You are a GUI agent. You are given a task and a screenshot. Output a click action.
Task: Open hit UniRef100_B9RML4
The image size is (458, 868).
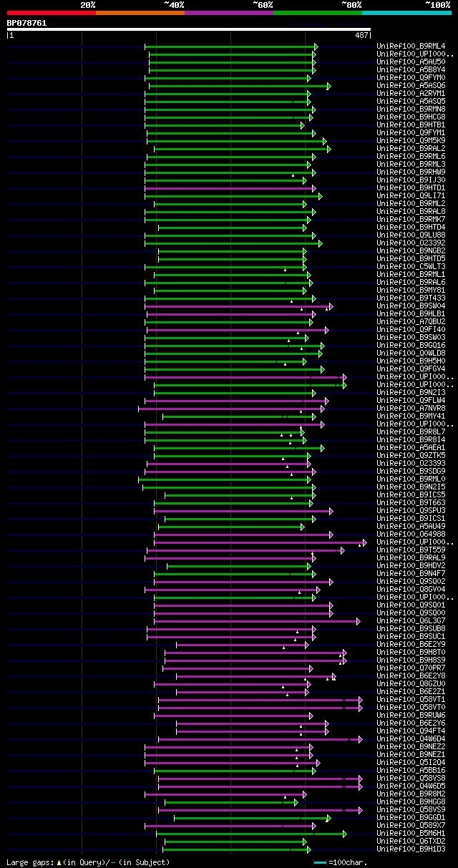[411, 47]
